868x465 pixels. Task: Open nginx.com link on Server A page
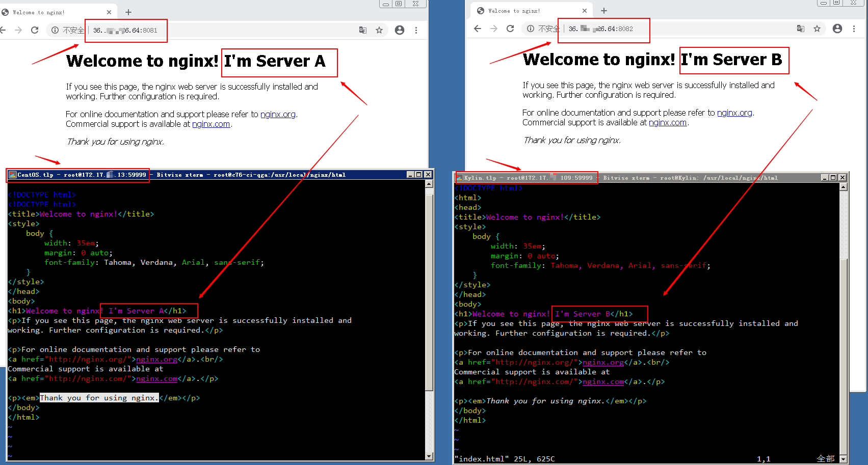(211, 124)
